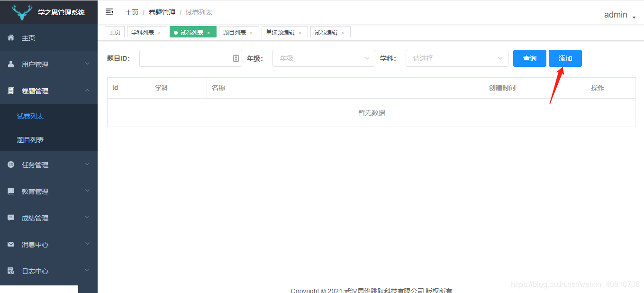Click the 消息中心 message envelope icon
Image resolution: width=644 pixels, height=293 pixels.
coord(10,244)
